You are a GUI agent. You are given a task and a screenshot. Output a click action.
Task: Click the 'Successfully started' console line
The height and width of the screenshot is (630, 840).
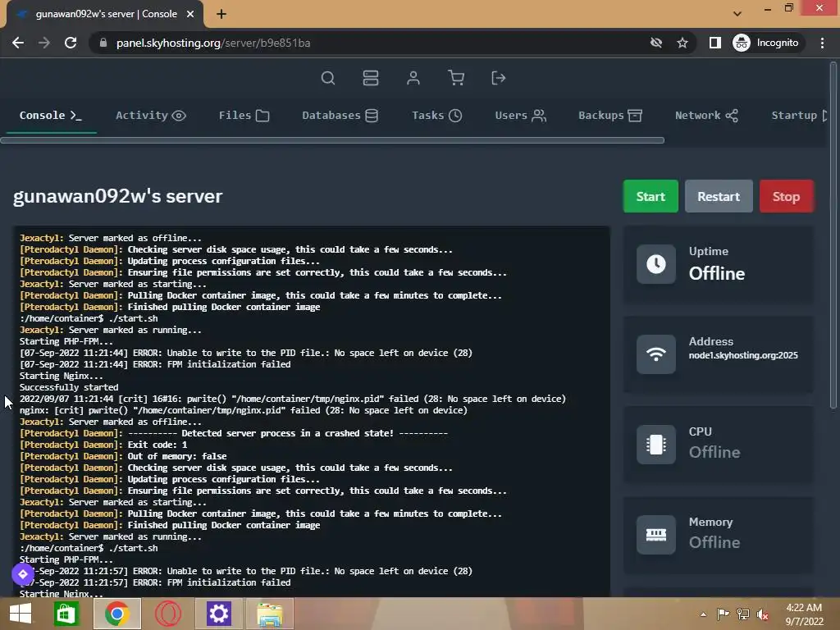(69, 387)
